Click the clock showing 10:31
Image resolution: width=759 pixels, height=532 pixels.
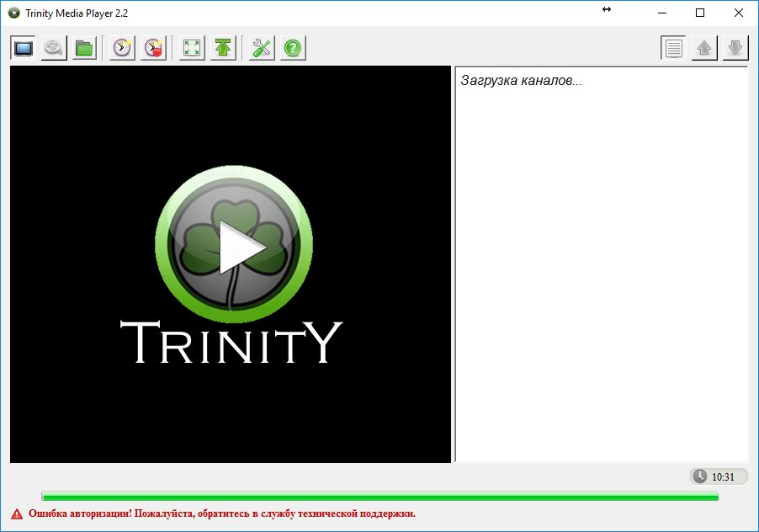719,476
